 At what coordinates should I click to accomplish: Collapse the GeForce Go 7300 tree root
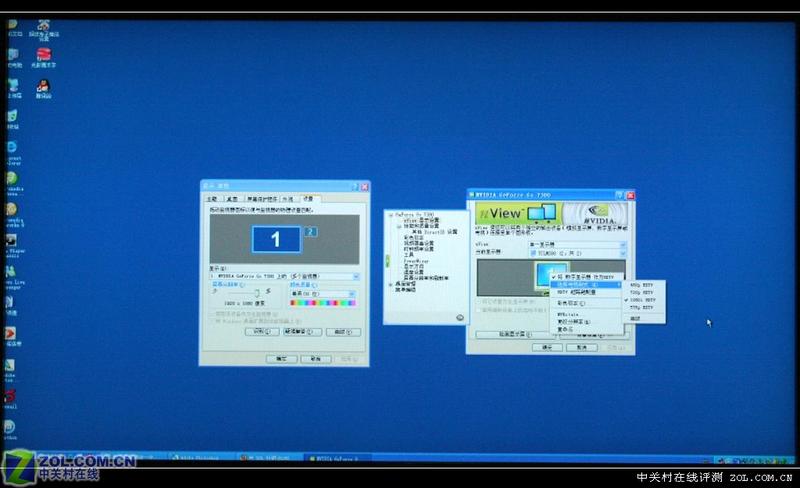click(391, 215)
